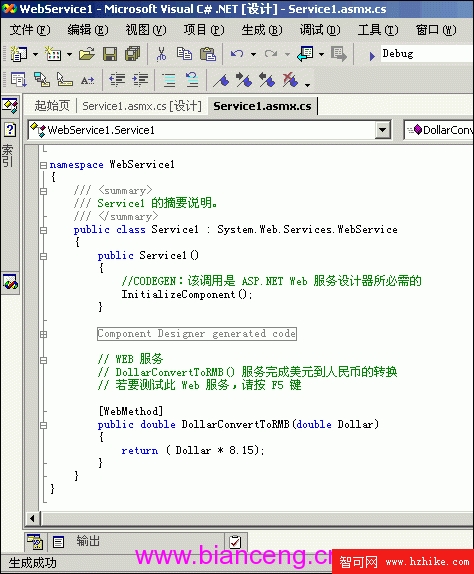
Task: Collapse the namespace WebService1 region
Action: click(x=44, y=165)
